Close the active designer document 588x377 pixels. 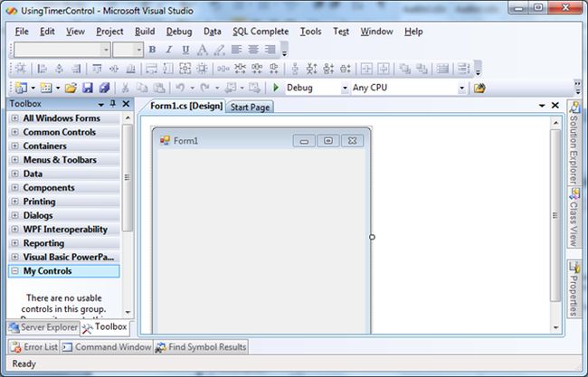(555, 105)
